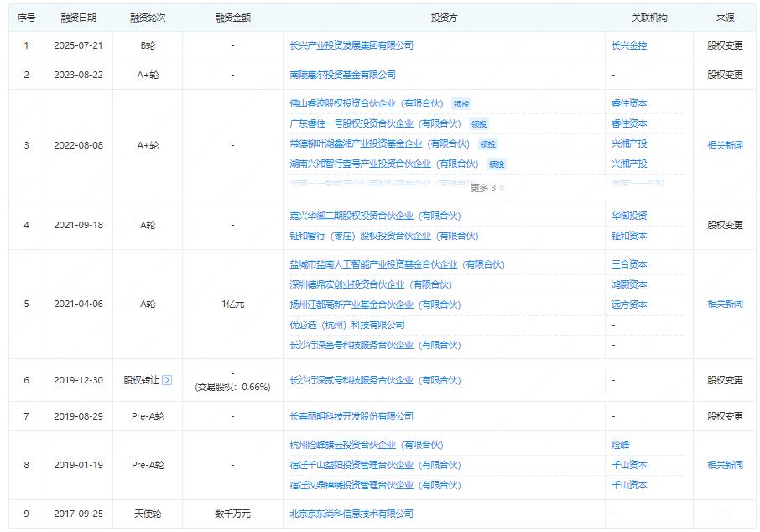Image resolution: width=760 pixels, height=532 pixels.
Task: Expand the 更多 3 investors list
Action: [487, 188]
